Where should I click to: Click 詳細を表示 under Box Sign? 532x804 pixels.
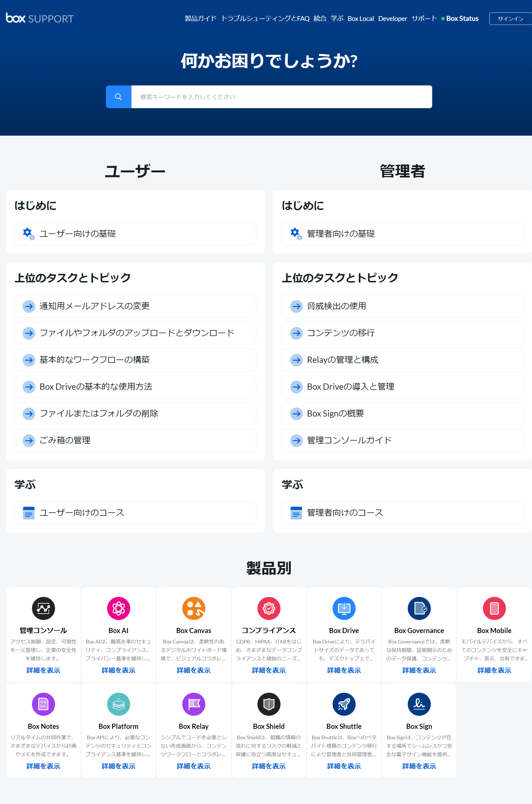point(419,766)
